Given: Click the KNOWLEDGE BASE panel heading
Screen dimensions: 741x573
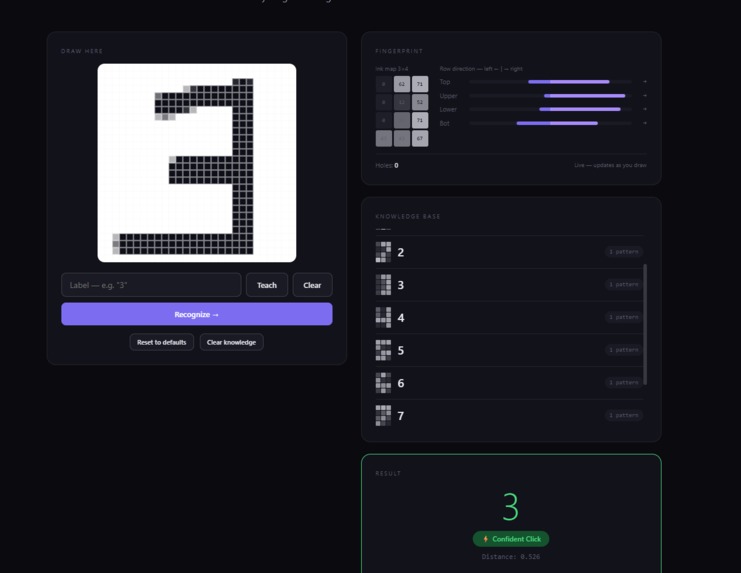Looking at the screenshot, I should (x=408, y=216).
